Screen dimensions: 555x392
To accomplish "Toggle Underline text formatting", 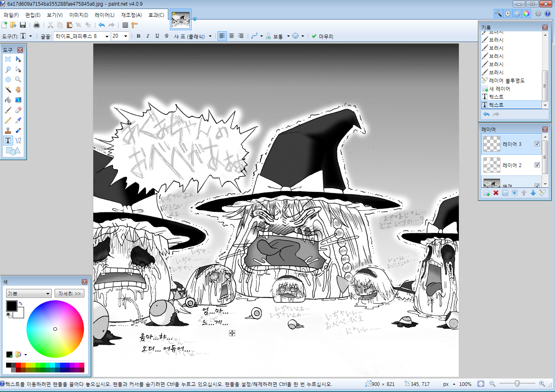I will tap(157, 36).
